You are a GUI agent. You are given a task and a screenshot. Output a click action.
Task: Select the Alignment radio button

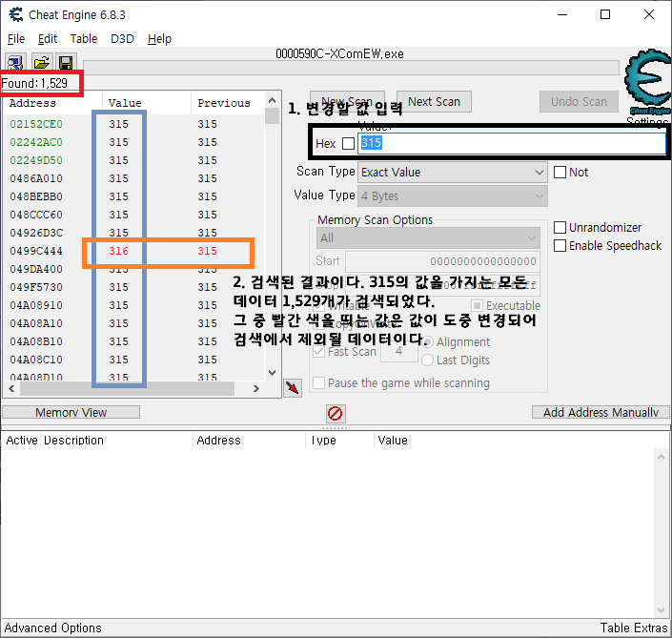tap(427, 342)
